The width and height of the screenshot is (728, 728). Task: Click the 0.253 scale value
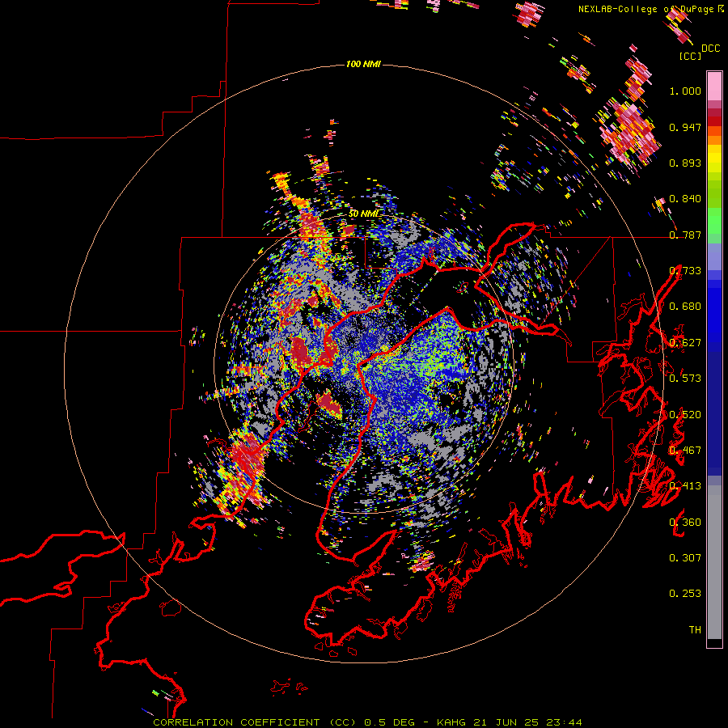coord(685,594)
